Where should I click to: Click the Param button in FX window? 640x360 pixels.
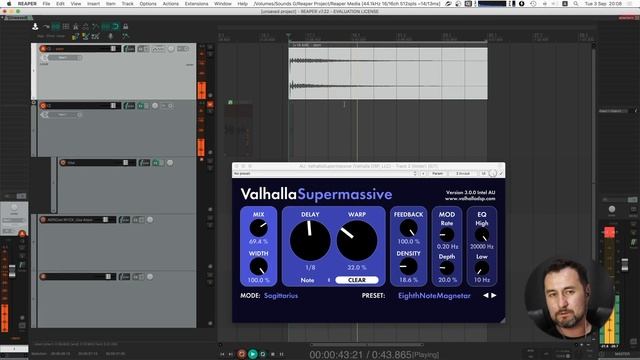pos(438,173)
